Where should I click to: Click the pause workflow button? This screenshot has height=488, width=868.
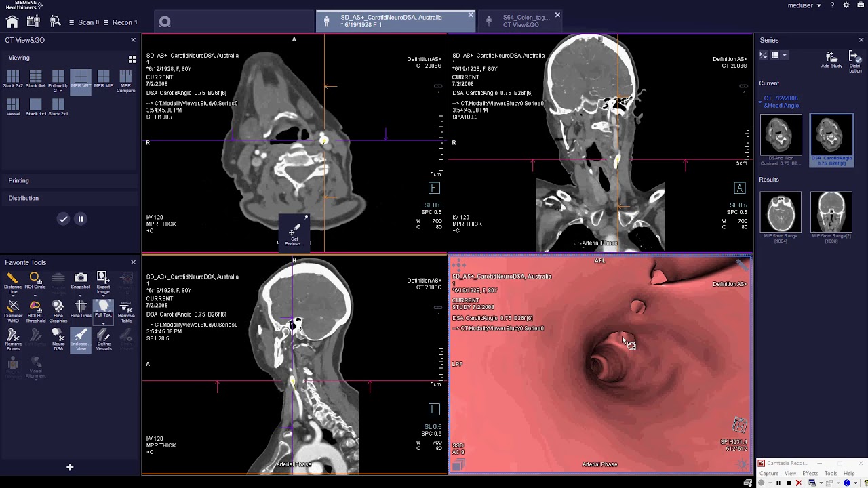(x=80, y=219)
